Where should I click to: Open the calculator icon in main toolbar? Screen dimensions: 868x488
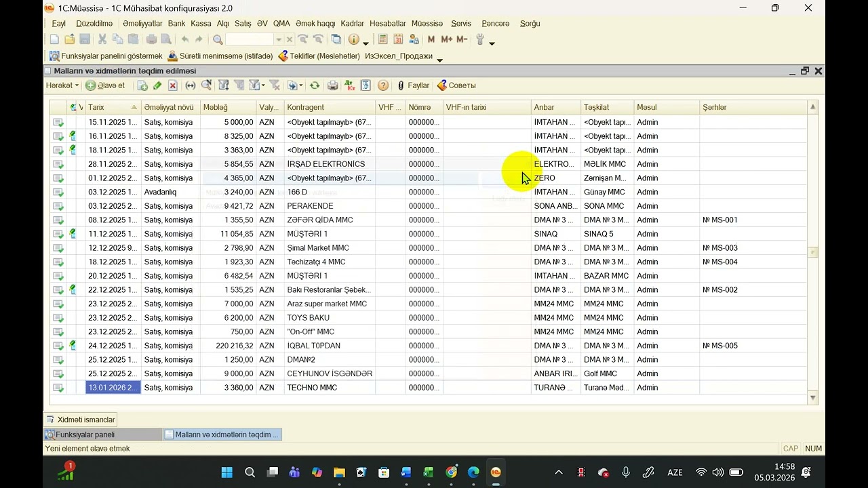[383, 39]
